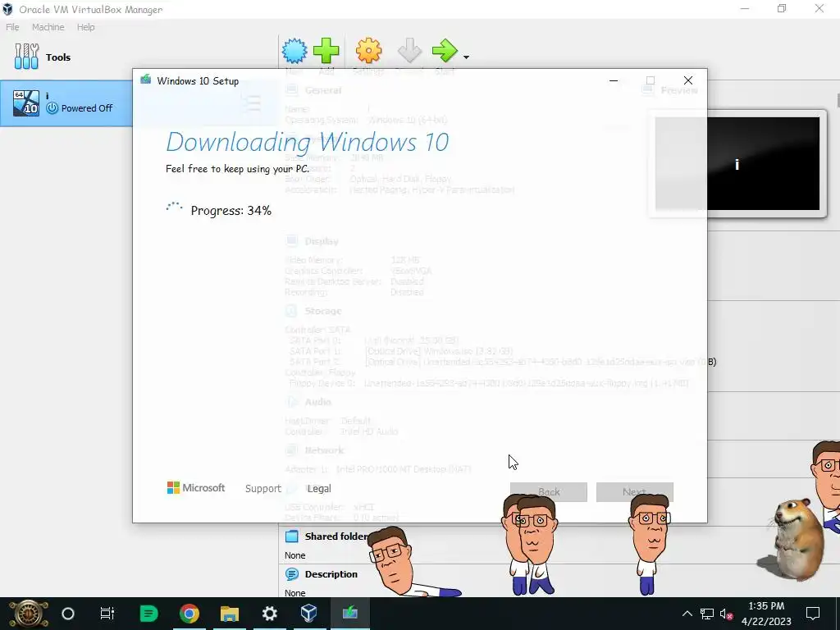
Task: Minimize the Windows 10 Setup window
Action: pos(614,81)
